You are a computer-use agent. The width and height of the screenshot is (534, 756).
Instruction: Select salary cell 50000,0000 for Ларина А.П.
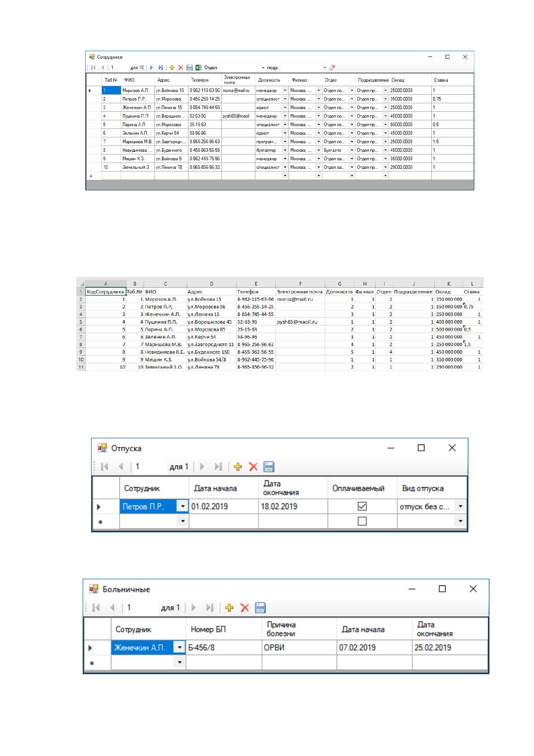(x=410, y=124)
